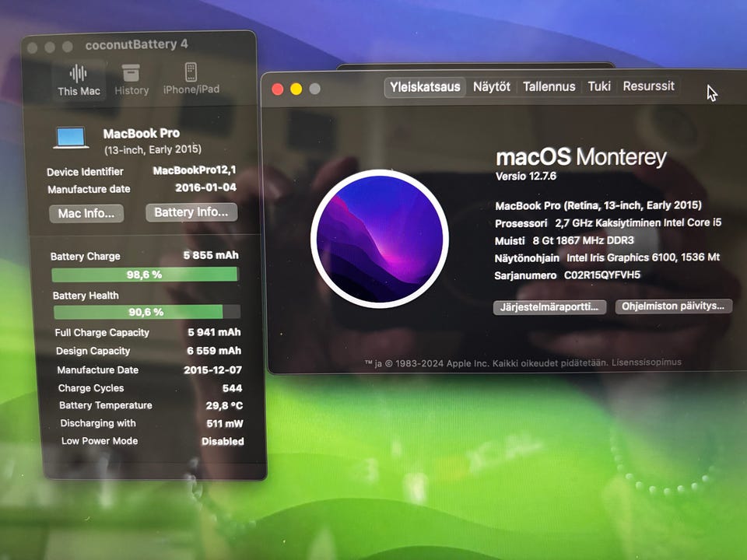Image resolution: width=747 pixels, height=560 pixels.
Task: Click the 5 855 mAh battery charge value
Action: pos(211,255)
